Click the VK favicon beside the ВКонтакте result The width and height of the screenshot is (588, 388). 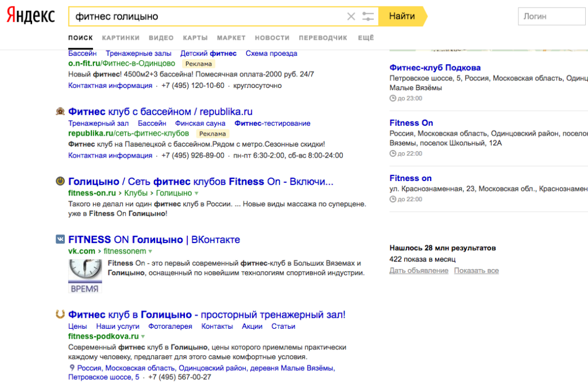click(60, 239)
